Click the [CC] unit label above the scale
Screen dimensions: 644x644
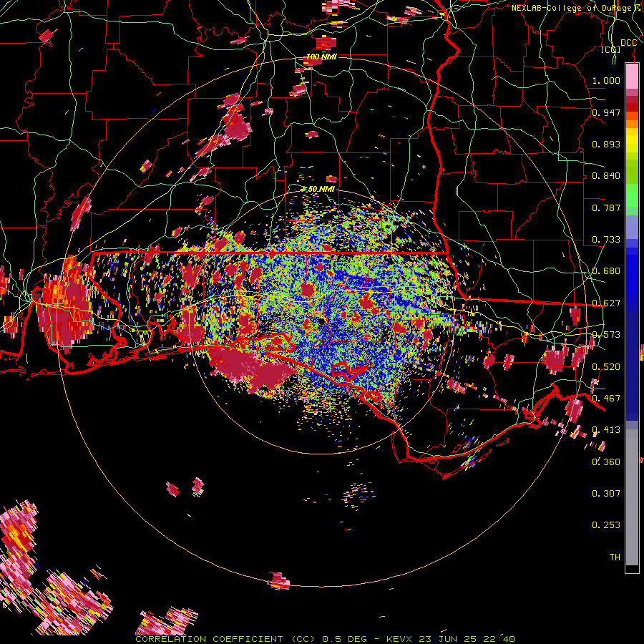[611, 50]
